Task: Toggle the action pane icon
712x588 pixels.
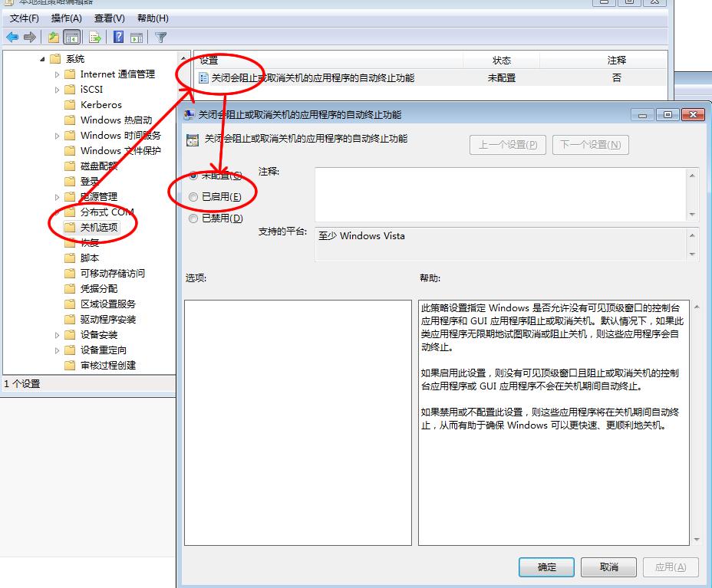Action: (137, 36)
